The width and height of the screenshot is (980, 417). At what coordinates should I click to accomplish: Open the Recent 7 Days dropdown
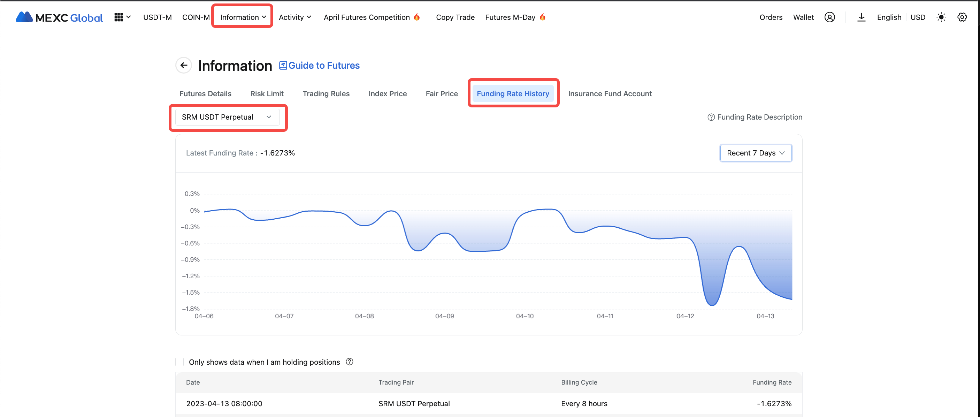[x=755, y=153]
